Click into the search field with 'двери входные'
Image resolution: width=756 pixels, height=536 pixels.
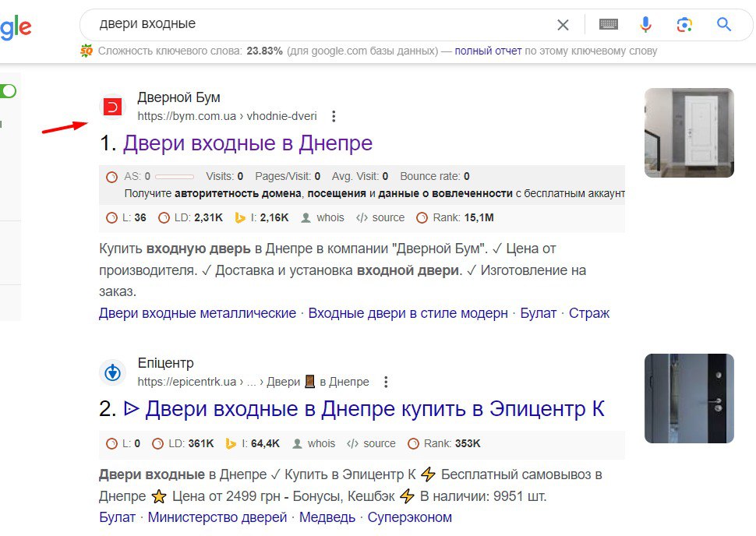tap(318, 24)
